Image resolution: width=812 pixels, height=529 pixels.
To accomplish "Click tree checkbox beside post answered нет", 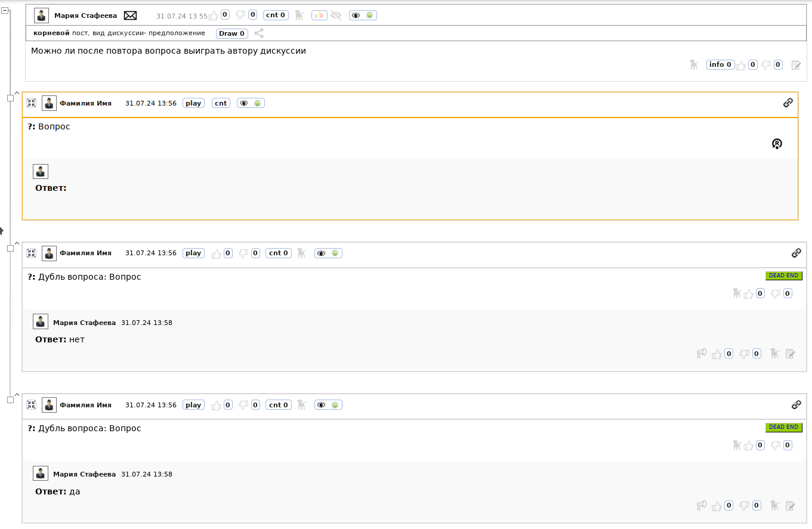I will [10, 248].
